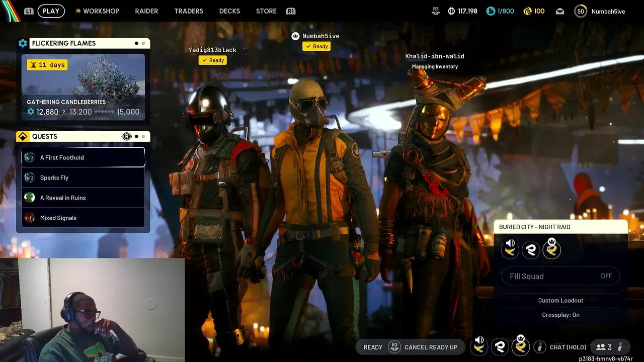Select the Sparks Fly quest row
Image resolution: width=644 pixels, height=362 pixels.
click(83, 177)
